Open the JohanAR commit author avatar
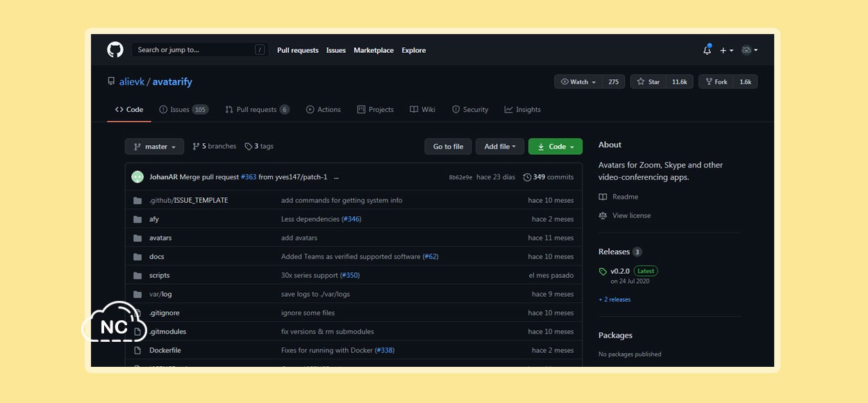The image size is (868, 403). (x=137, y=177)
